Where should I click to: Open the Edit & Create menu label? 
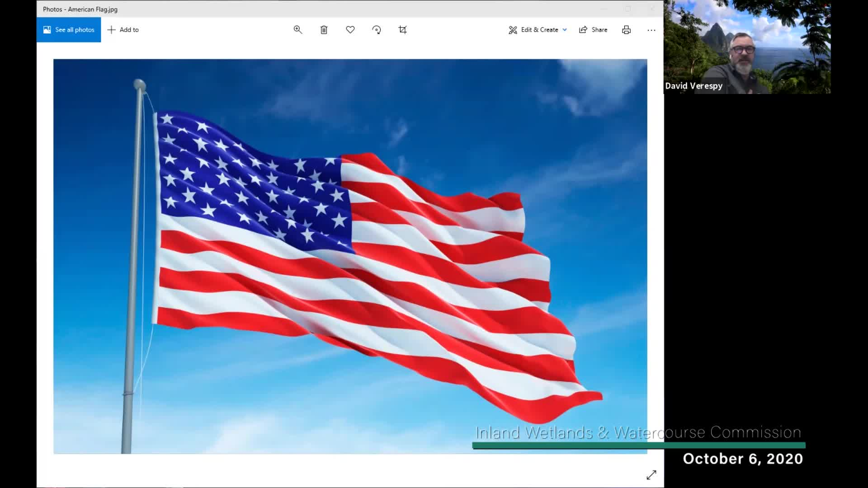[539, 30]
